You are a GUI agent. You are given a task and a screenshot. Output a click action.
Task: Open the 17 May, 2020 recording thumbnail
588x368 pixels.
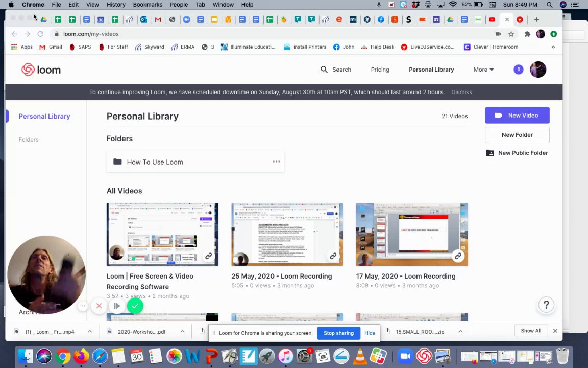point(412,234)
